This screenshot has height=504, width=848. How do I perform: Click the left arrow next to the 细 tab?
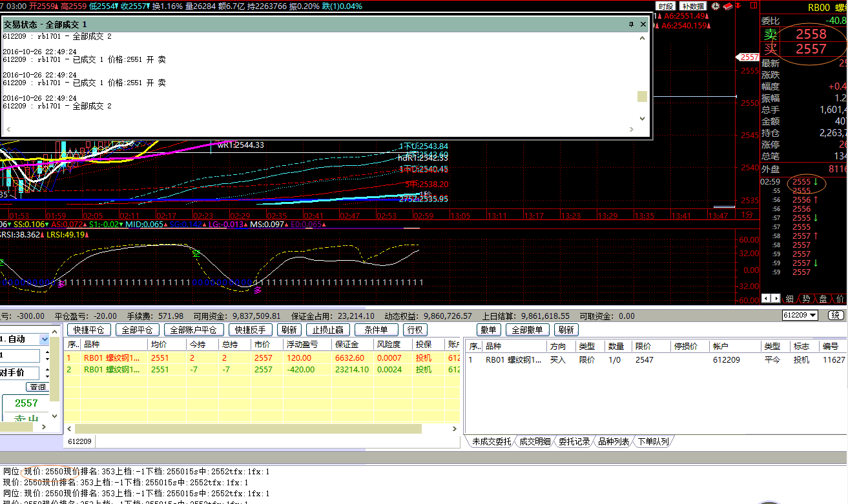766,298
